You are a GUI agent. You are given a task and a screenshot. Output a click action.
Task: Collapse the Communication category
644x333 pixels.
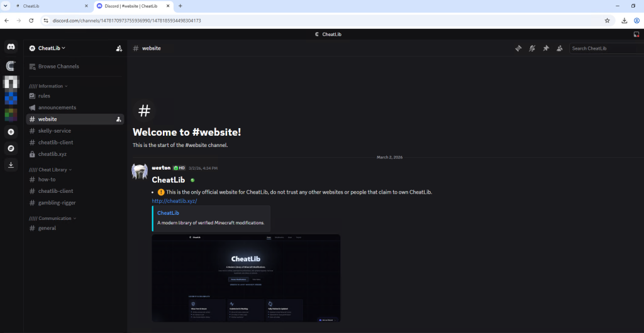tap(52, 218)
